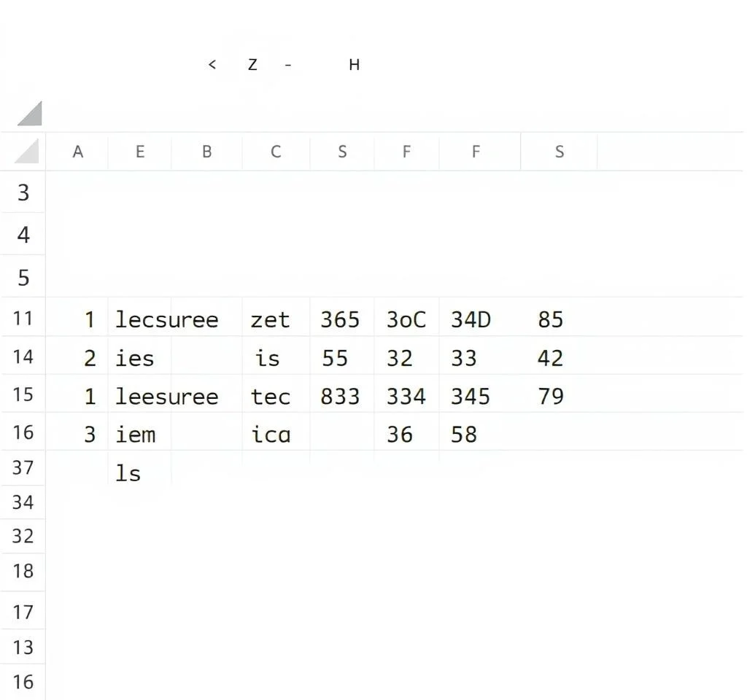Select column header C
The height and width of the screenshot is (700, 747).
click(276, 152)
